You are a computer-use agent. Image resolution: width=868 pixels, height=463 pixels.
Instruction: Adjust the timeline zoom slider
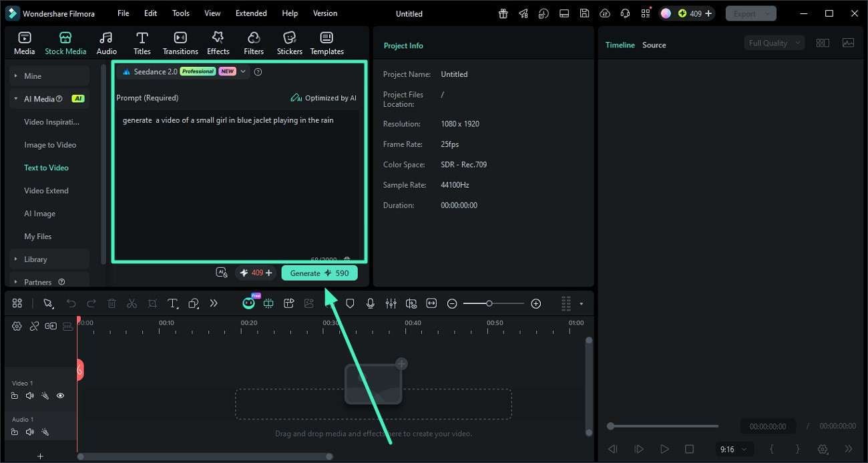[x=493, y=303]
